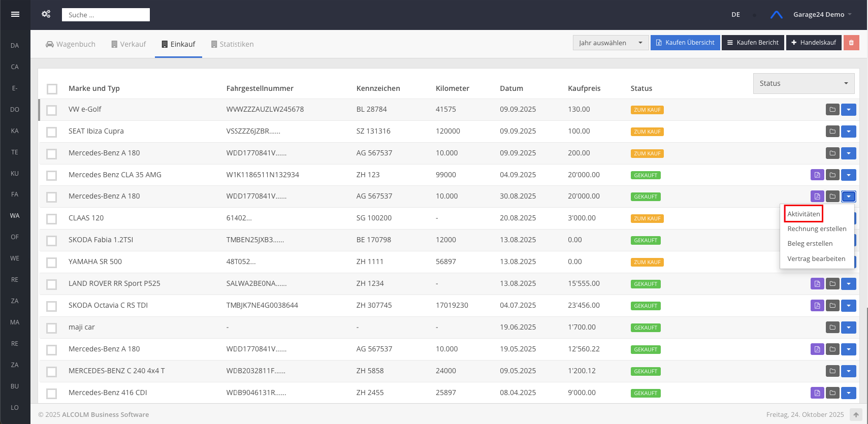
Task: Open PDF document for SKODA Octavia row
Action: click(x=817, y=306)
